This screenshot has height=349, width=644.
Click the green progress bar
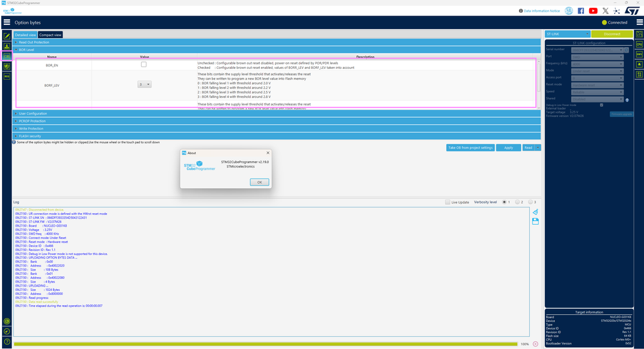coord(266,344)
